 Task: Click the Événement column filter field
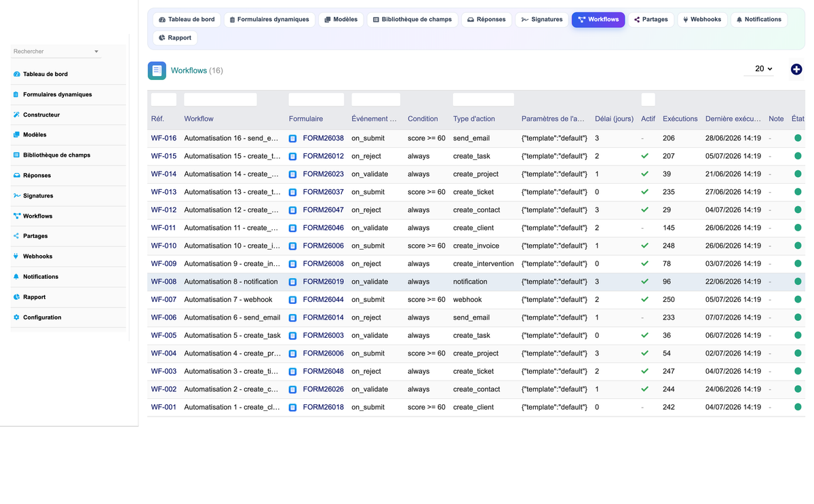coord(376,100)
